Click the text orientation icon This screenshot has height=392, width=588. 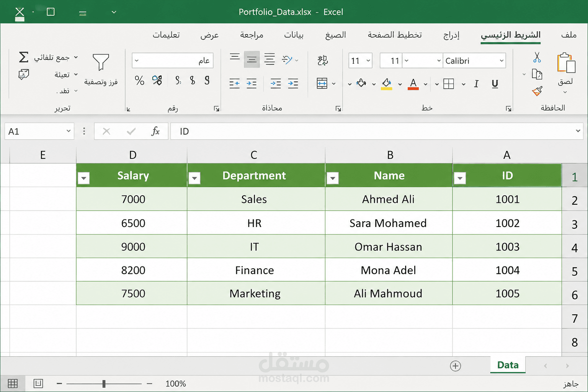[x=287, y=60]
